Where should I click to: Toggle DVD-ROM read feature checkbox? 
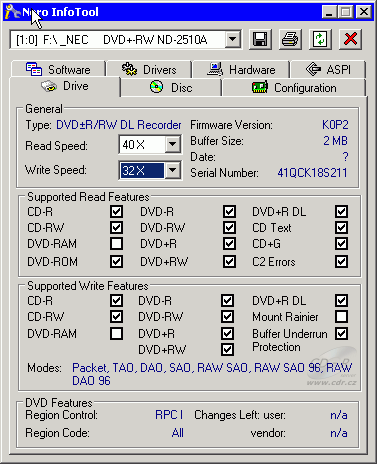116,262
